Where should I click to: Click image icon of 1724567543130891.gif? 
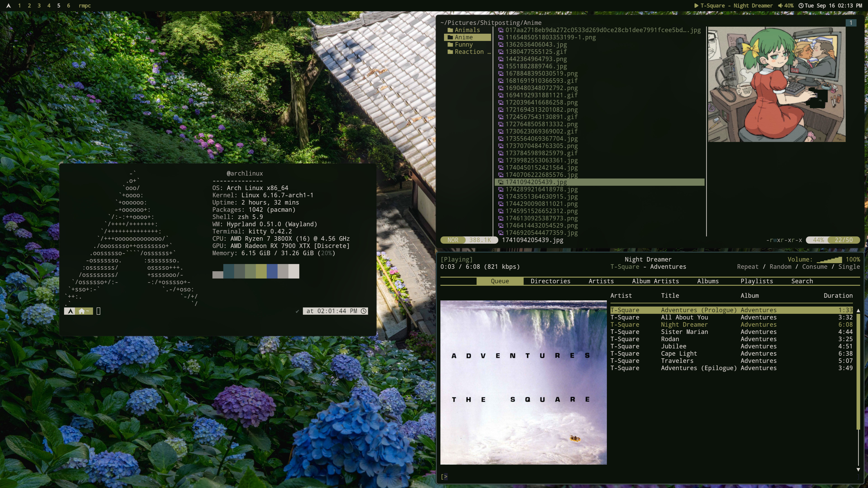501,117
